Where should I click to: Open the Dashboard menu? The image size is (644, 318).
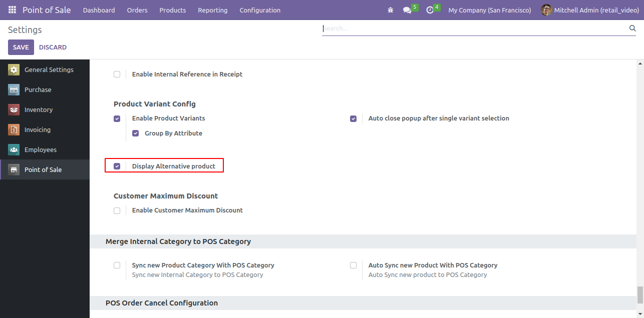[99, 10]
